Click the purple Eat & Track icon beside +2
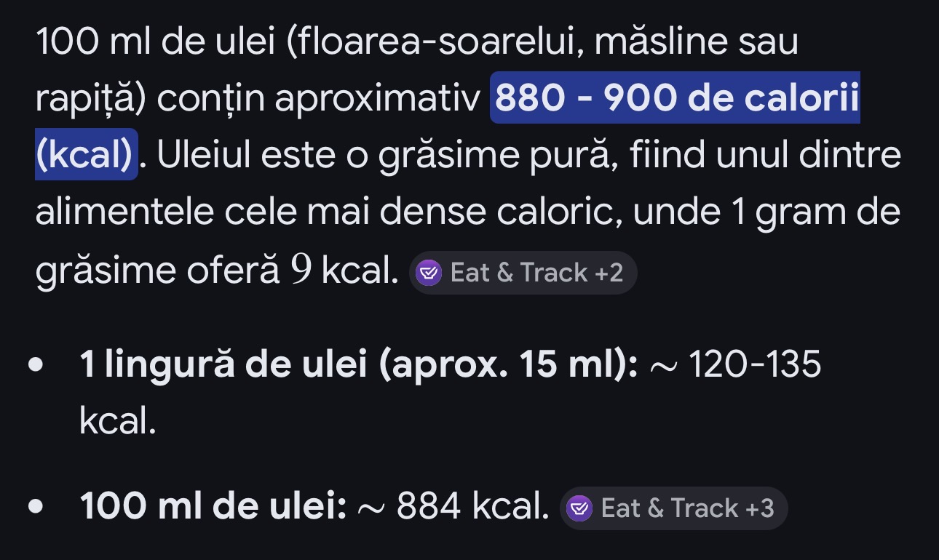Screen dimensions: 939x560 (428, 273)
